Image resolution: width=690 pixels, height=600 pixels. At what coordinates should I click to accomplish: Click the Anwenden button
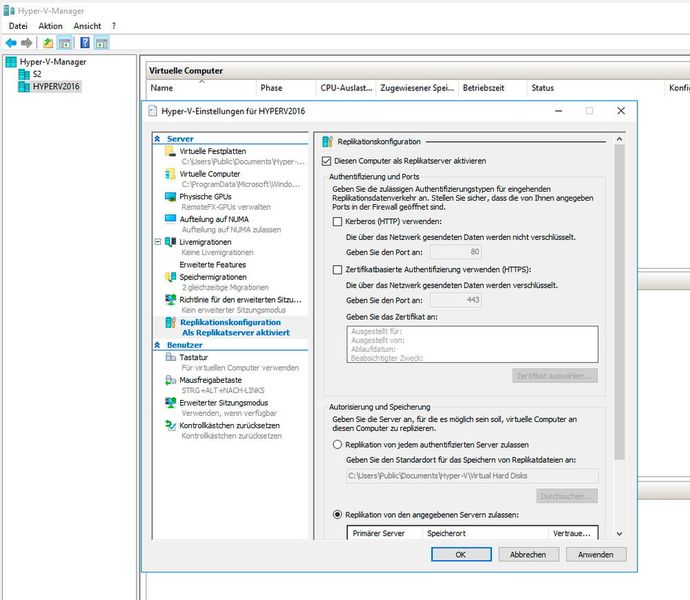click(x=596, y=554)
